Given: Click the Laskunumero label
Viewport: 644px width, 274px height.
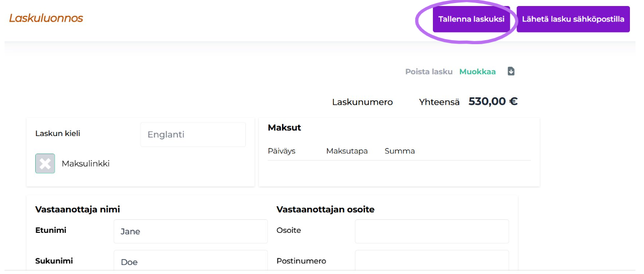Looking at the screenshot, I should click(362, 102).
